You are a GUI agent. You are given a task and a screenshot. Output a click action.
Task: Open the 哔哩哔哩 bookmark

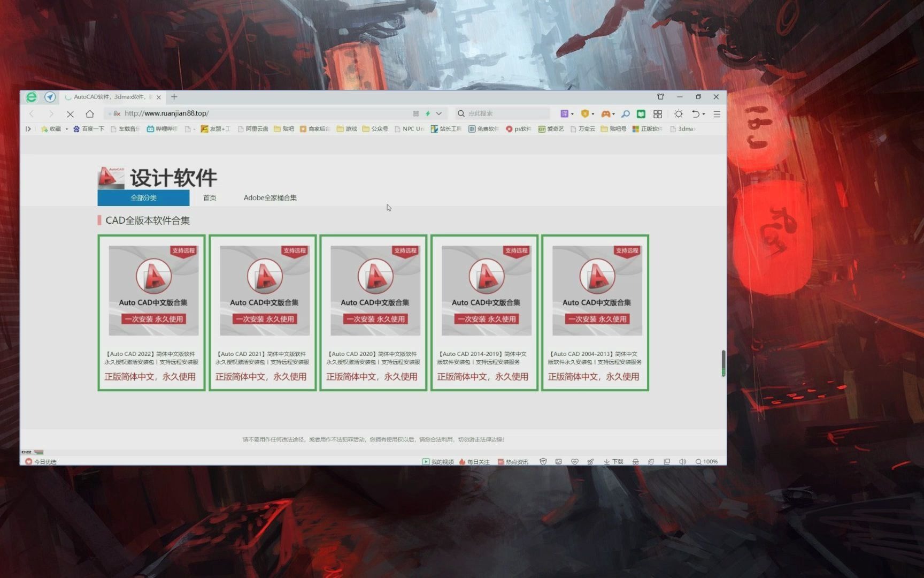pyautogui.click(x=162, y=129)
